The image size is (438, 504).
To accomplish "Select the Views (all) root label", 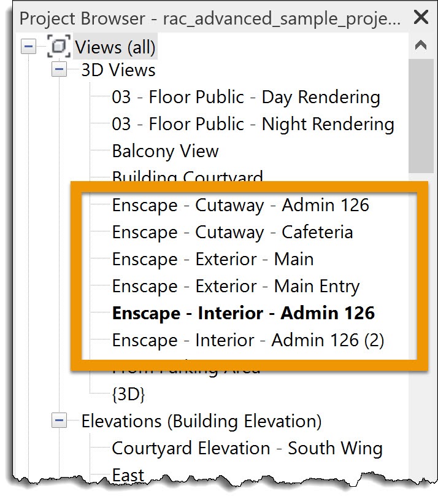I will [x=115, y=47].
